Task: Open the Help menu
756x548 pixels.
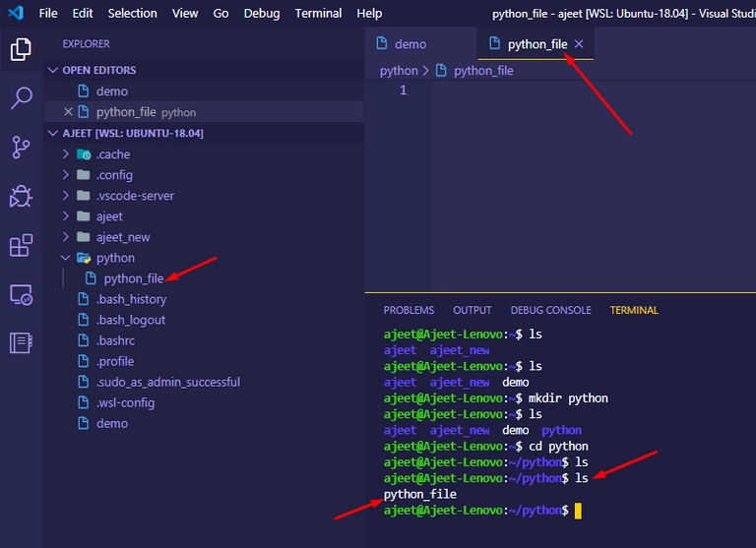Action: pos(369,13)
